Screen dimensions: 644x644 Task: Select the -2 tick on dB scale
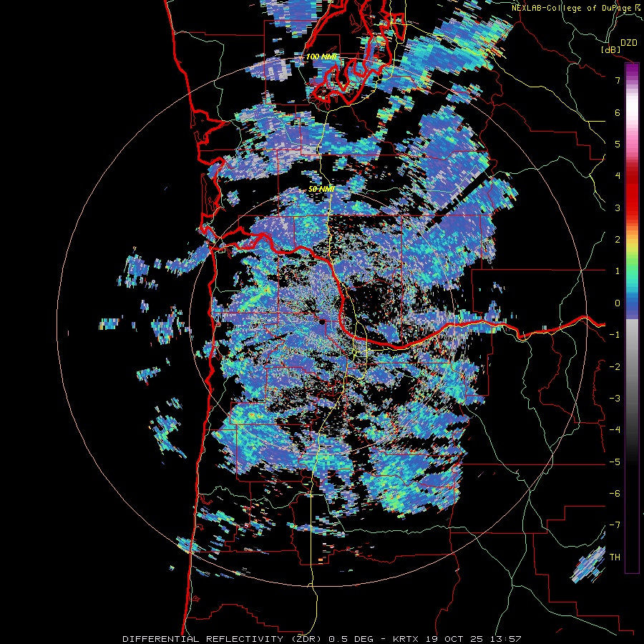click(x=615, y=367)
